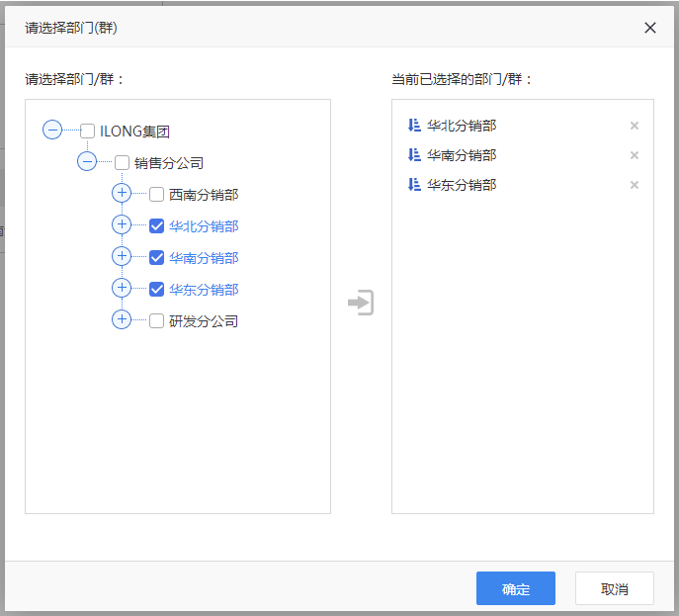Check the ILONG集团 checkbox
Screen dimensions: 679x616
pyautogui.click(x=88, y=131)
